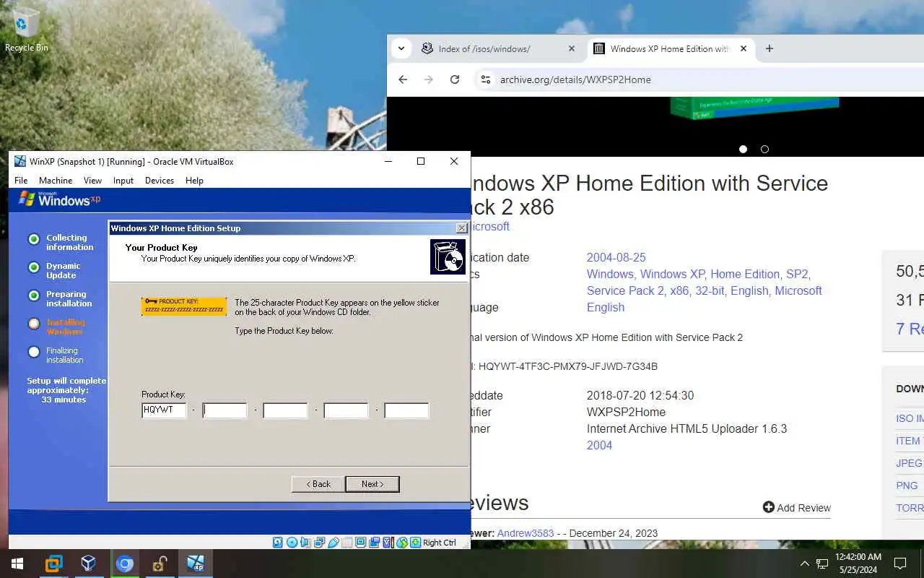This screenshot has height=578, width=924.
Task: Open the notification center icon
Action: [900, 564]
